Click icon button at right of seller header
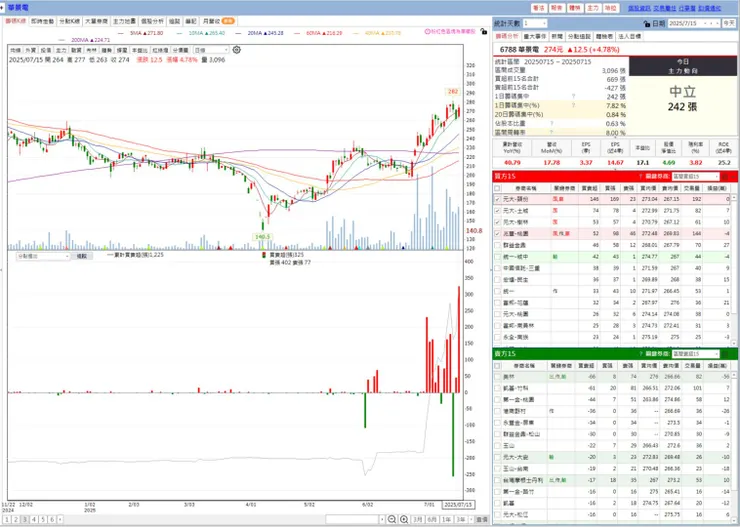Screen dimensions: 740x527 click(x=726, y=354)
